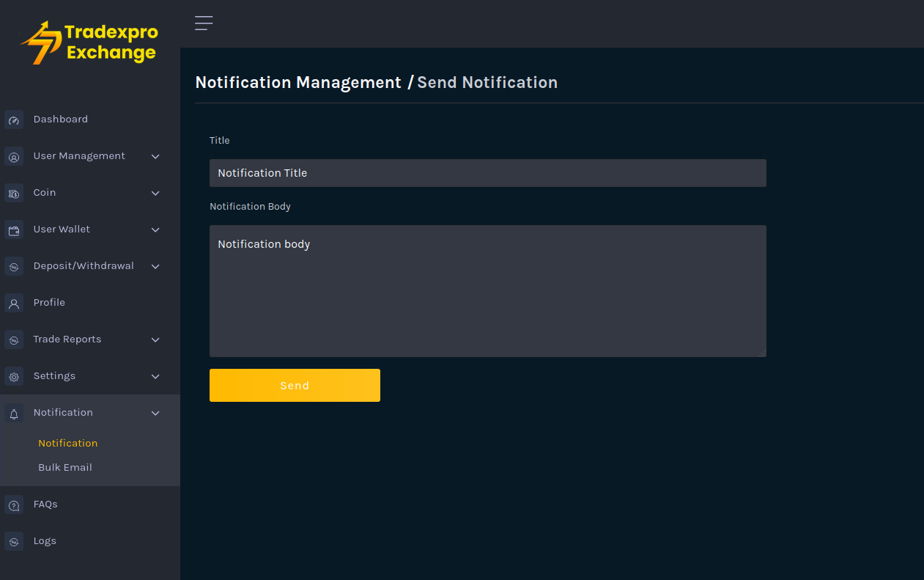Viewport: 924px width, 580px height.
Task: Select the Notification submenu item
Action: [67, 443]
